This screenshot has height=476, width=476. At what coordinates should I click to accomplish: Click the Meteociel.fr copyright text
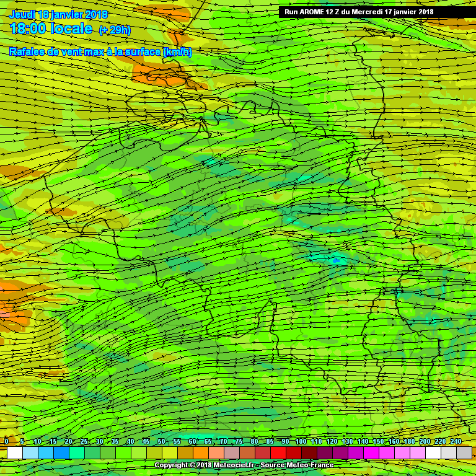click(x=244, y=465)
